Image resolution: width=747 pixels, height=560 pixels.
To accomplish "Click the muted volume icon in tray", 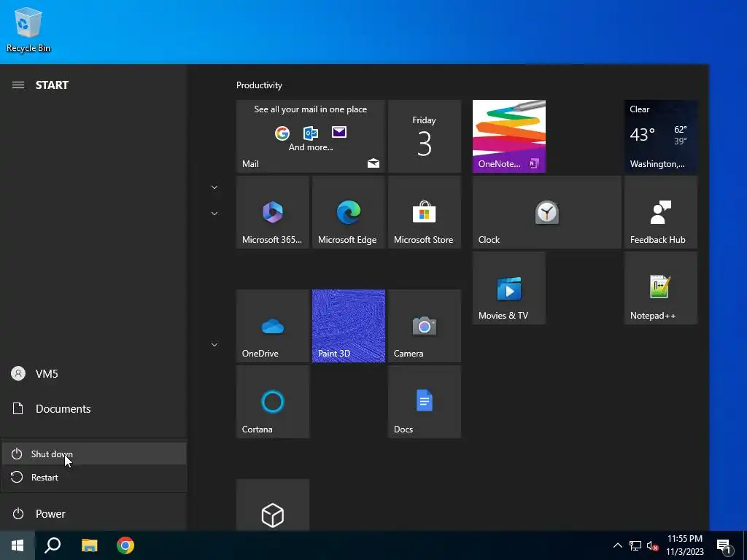I will point(652,545).
